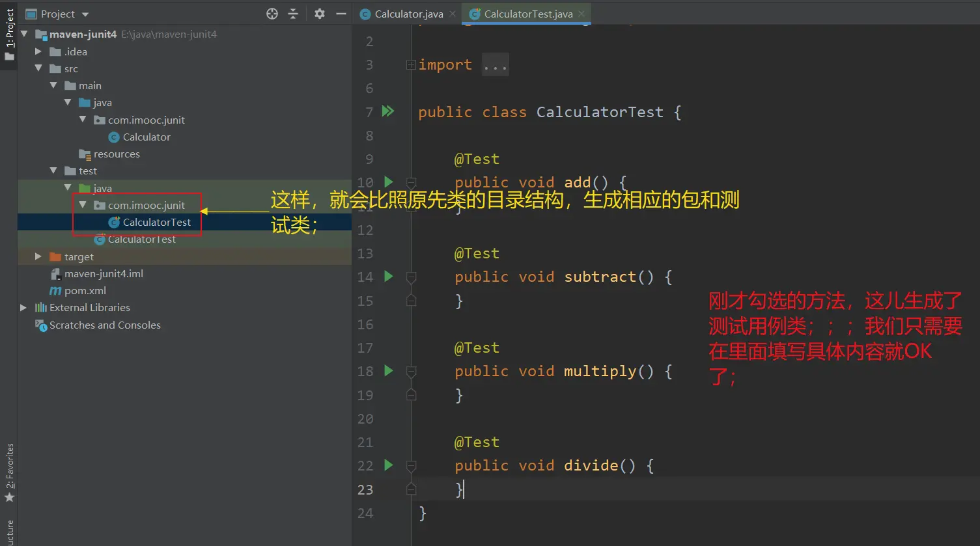Collapse the main folder arrow
Viewport: 980px width, 546px height.
53,85
